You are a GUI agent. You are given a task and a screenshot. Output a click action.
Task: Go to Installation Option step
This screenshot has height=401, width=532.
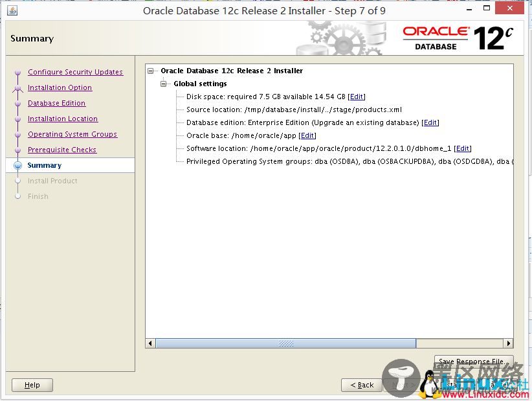point(60,87)
